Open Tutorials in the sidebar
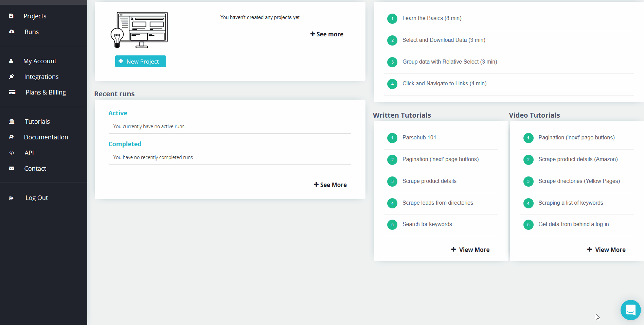644x325 pixels. point(37,121)
